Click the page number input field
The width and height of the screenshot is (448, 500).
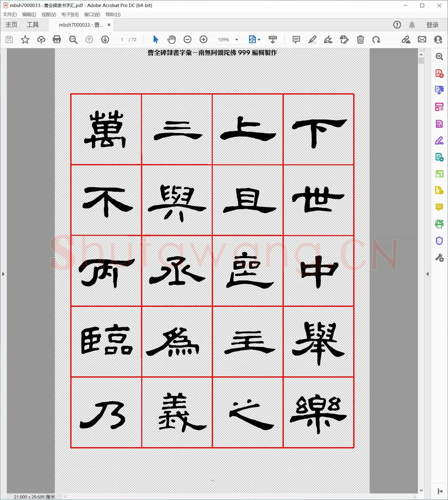click(x=122, y=40)
